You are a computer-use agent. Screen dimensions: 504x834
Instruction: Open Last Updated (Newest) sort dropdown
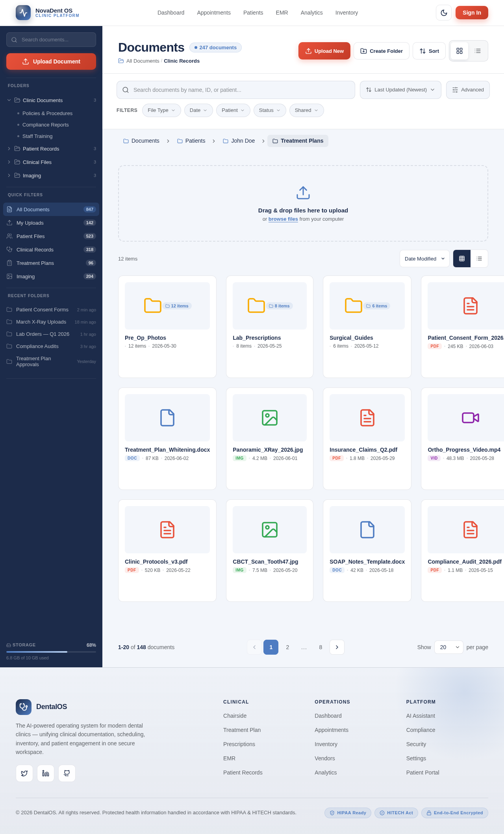click(400, 90)
